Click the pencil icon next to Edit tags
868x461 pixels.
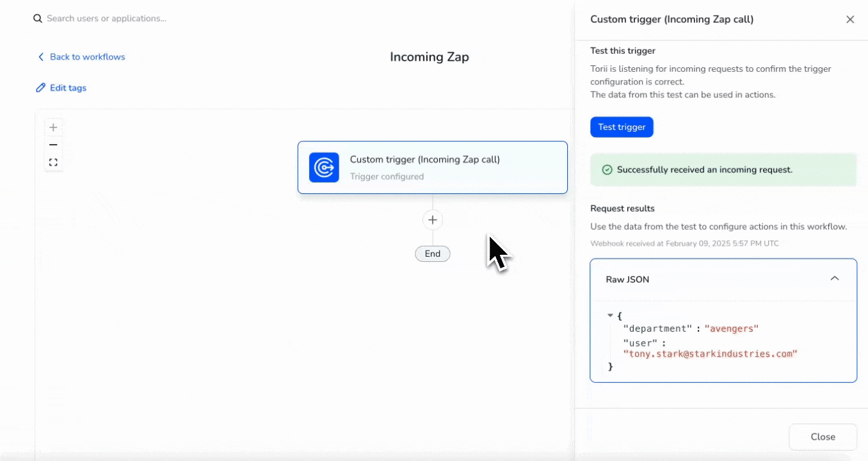point(41,88)
